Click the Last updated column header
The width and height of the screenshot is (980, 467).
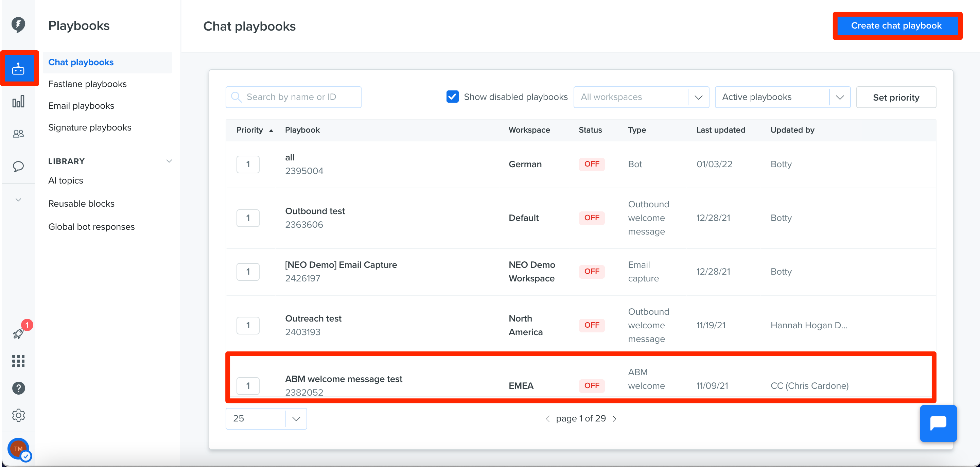720,130
